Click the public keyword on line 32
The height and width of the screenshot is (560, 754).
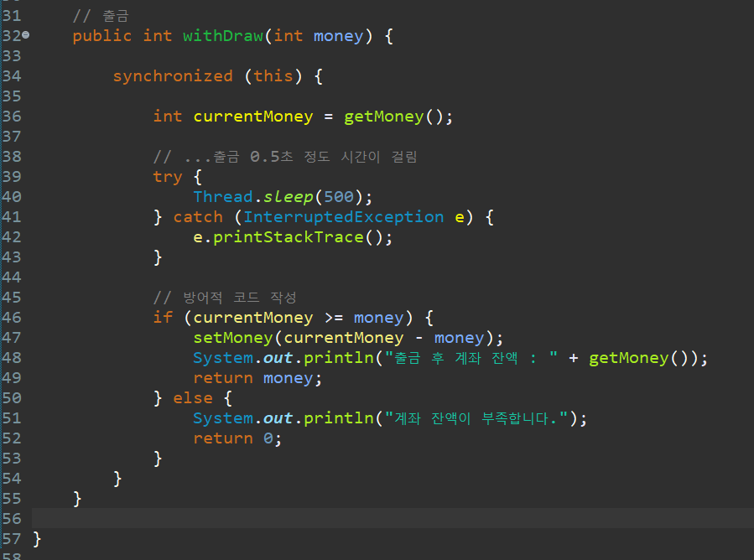coord(102,36)
